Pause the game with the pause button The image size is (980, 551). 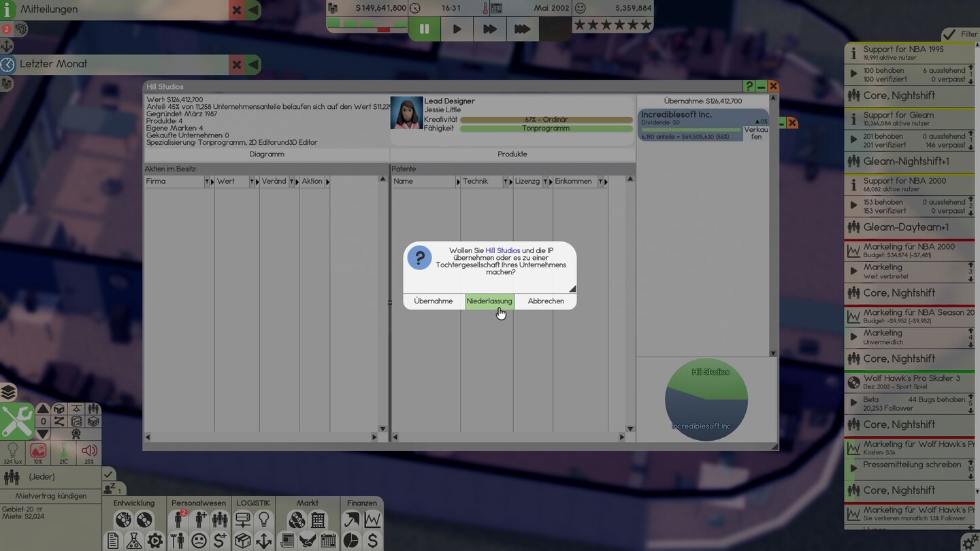point(425,29)
